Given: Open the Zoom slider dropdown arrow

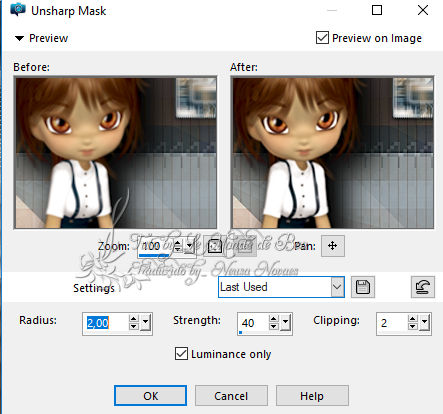Looking at the screenshot, I should click(190, 246).
